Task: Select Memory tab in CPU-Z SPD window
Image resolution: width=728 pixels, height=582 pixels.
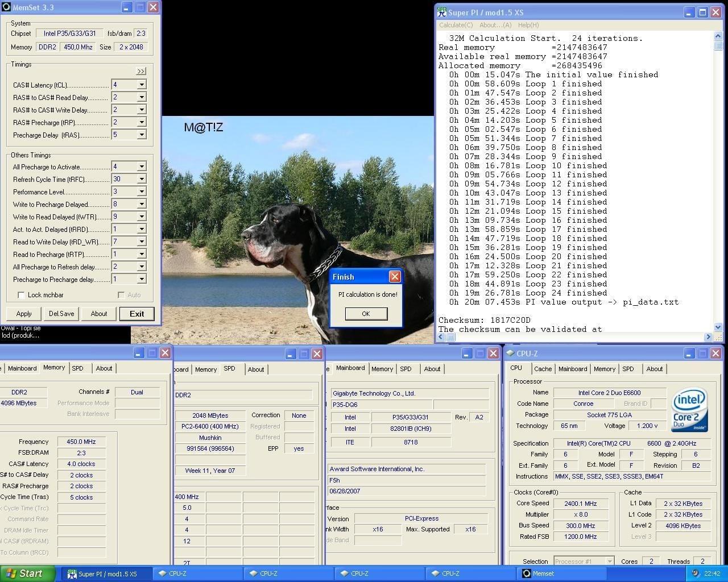Action: pyautogui.click(x=206, y=369)
